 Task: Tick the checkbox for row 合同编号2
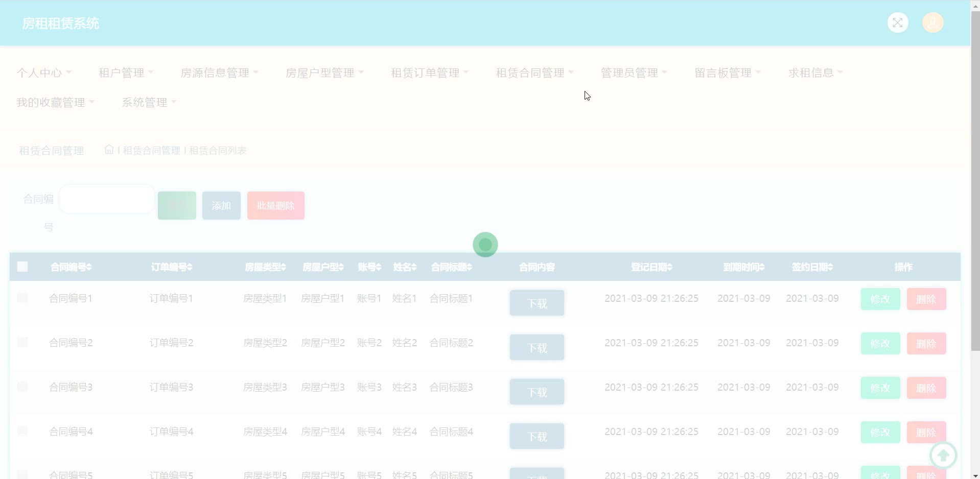(x=22, y=342)
